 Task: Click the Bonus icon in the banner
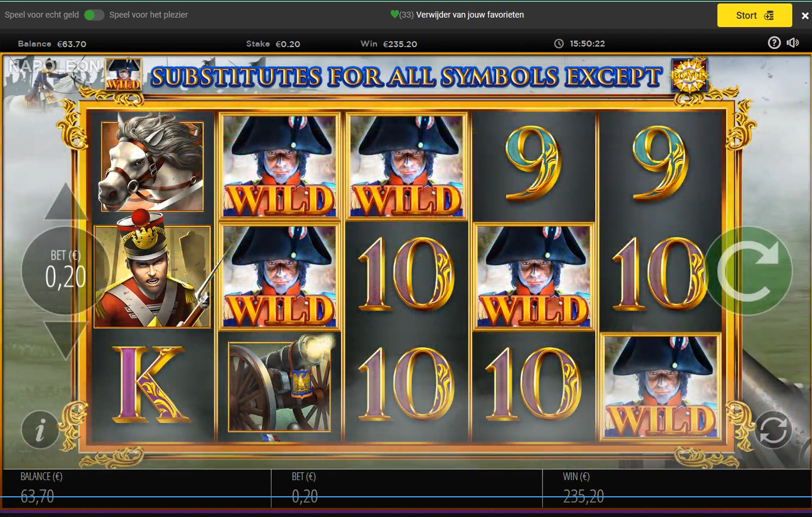pos(689,75)
